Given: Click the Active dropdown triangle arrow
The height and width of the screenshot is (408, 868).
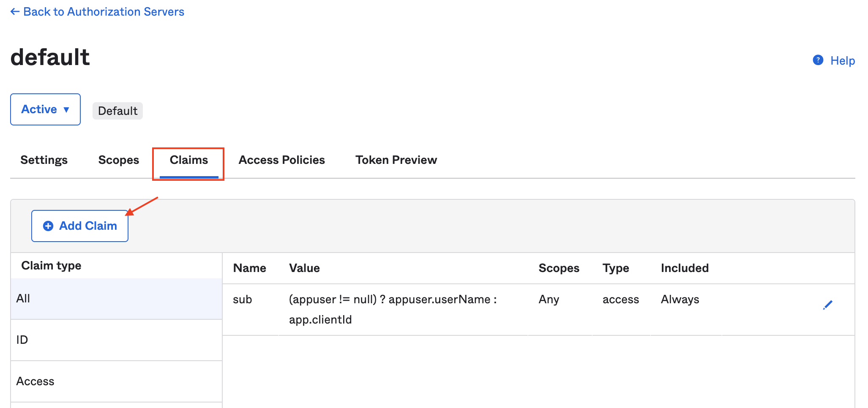Looking at the screenshot, I should pyautogui.click(x=66, y=110).
